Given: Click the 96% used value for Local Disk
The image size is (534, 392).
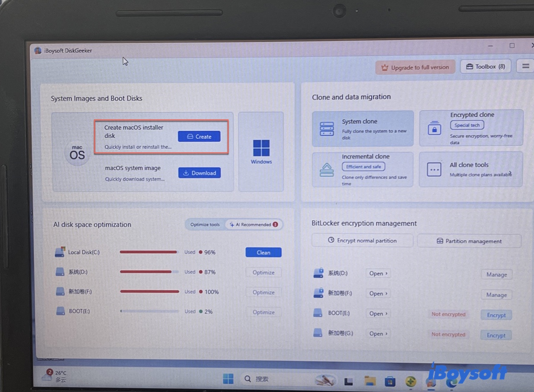Looking at the screenshot, I should tap(210, 252).
